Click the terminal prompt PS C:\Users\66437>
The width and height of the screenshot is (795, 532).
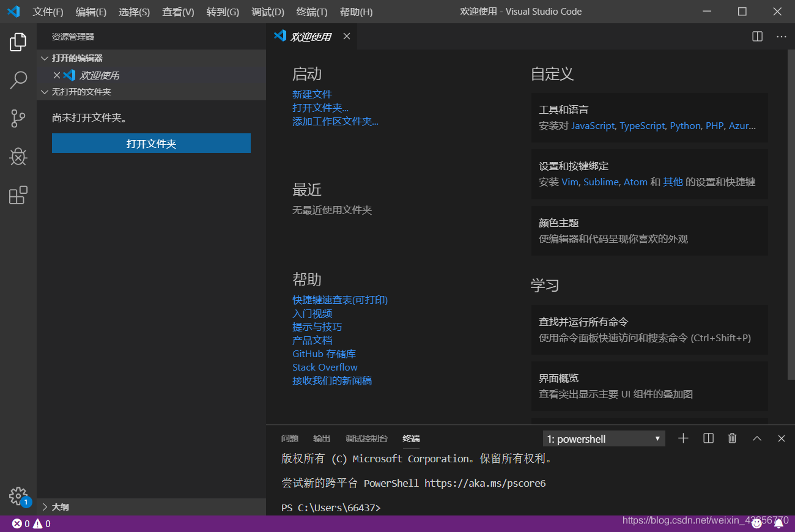(x=331, y=508)
